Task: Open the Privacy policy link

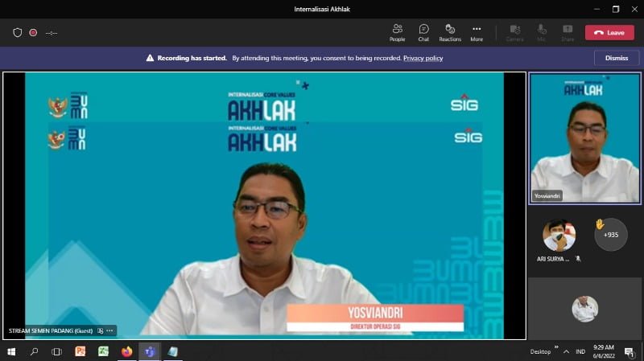Action: coord(423,58)
